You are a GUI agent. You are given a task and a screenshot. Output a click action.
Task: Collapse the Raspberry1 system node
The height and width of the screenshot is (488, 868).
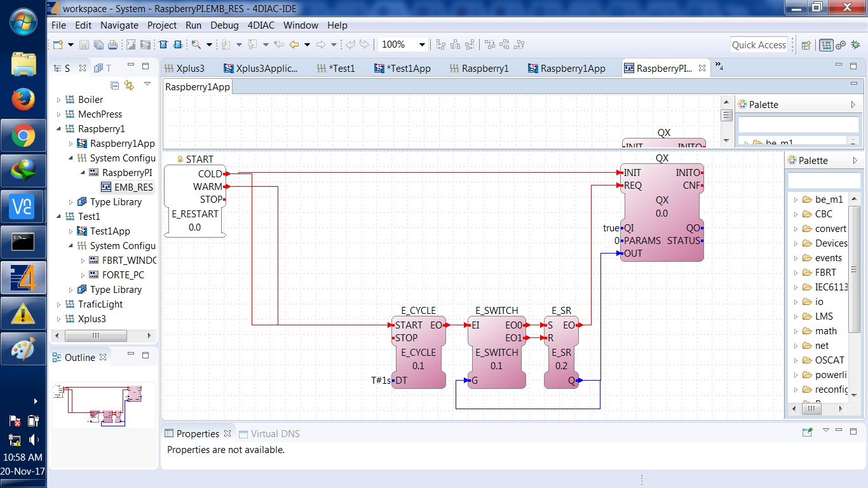pos(59,129)
